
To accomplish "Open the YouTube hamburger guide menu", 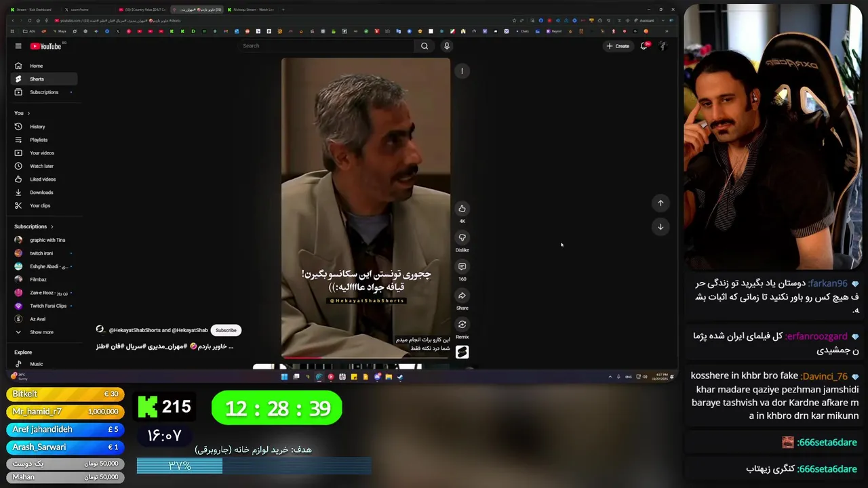I will coord(18,46).
